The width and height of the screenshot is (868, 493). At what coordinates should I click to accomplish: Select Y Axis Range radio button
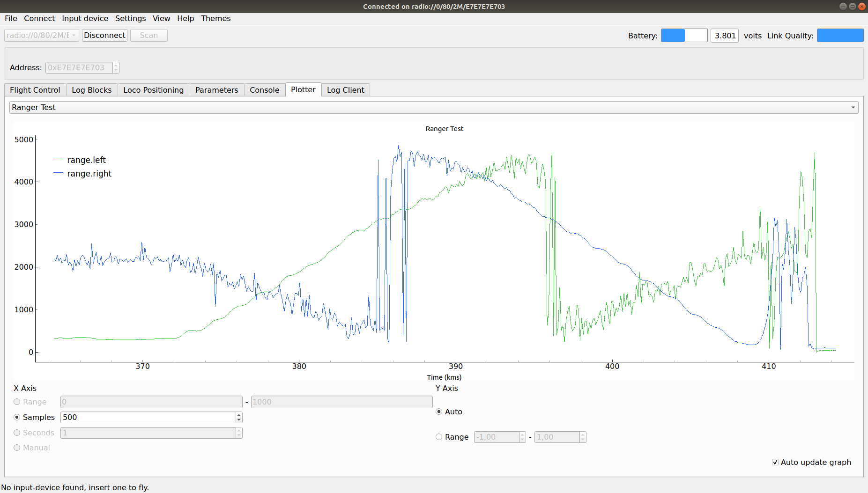(x=439, y=437)
